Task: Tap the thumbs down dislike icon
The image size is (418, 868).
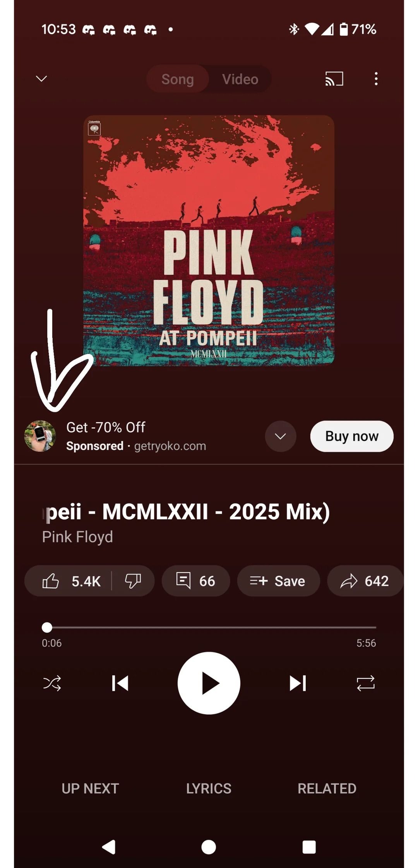Action: coord(133,581)
